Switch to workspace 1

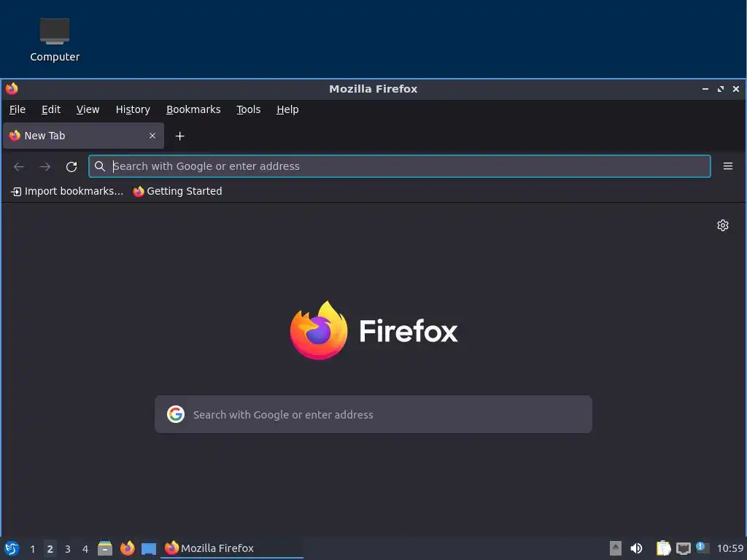pyautogui.click(x=32, y=549)
